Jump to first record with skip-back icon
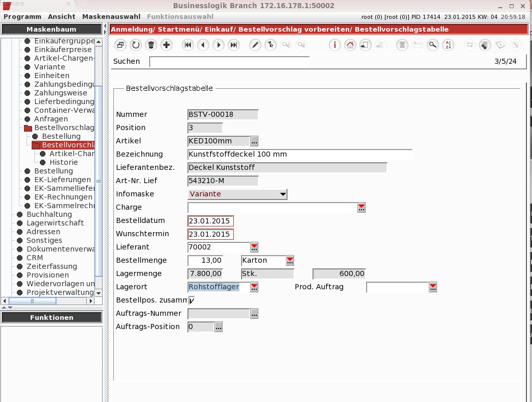This screenshot has width=532, height=402. (187, 45)
